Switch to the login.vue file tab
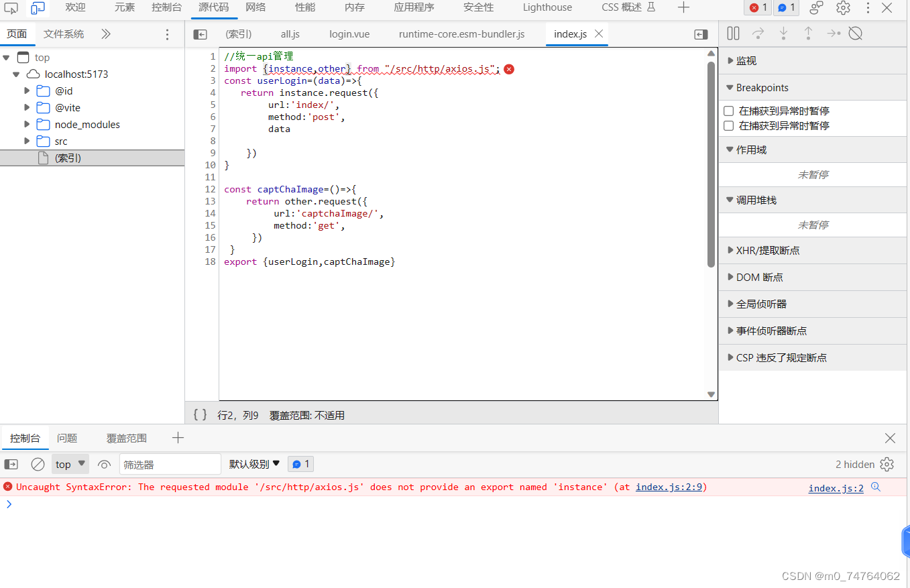 pos(349,34)
